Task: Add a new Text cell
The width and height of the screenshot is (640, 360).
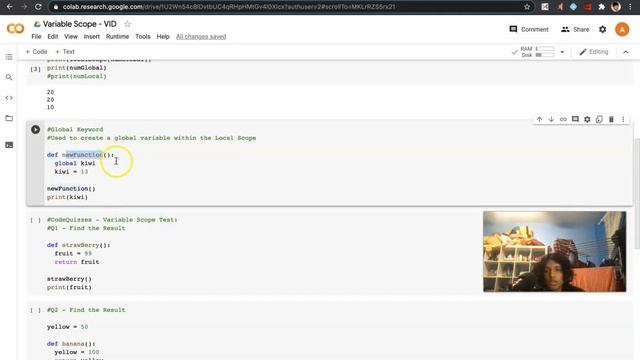Action: [x=65, y=52]
